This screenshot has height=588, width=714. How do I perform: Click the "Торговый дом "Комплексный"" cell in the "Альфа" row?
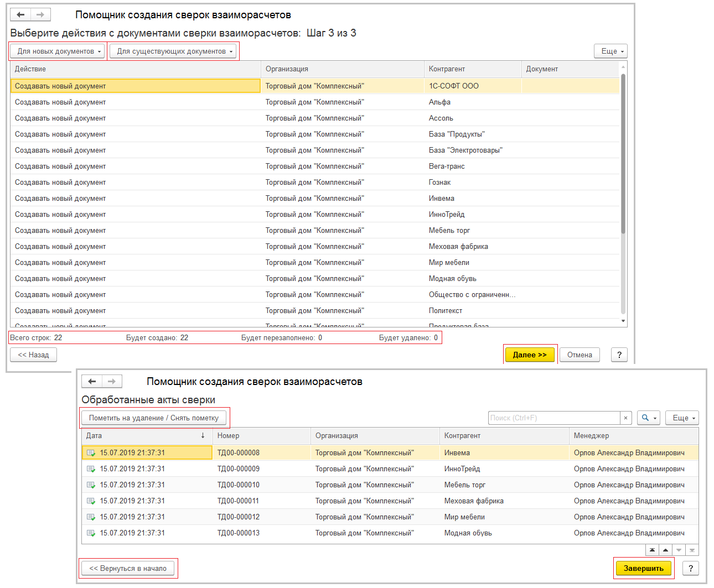click(x=343, y=102)
